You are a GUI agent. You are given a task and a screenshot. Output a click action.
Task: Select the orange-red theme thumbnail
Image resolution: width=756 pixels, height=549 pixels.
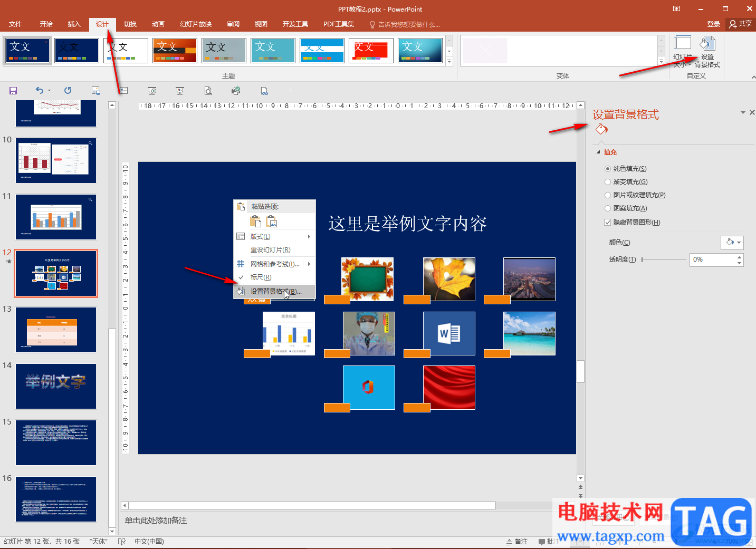175,50
